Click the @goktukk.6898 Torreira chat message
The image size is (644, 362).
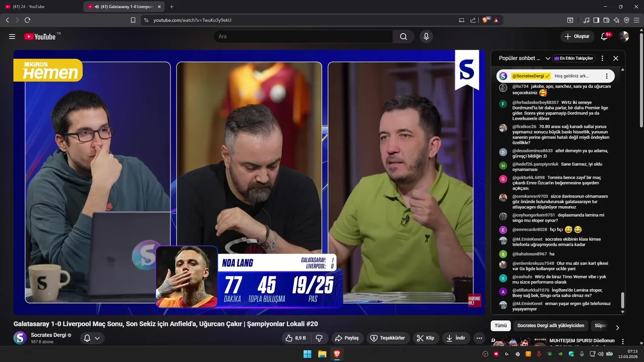pos(557,183)
